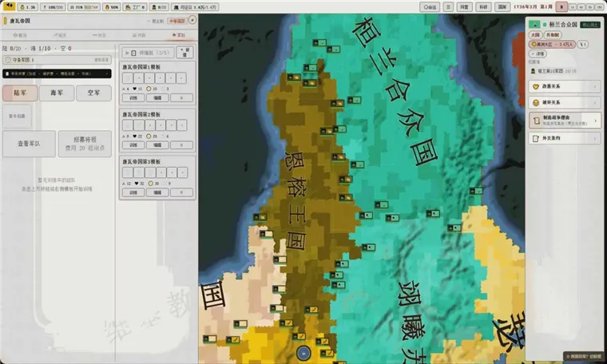Click the 中等国家 badge in panel header
This screenshot has width=607, height=364.
point(177,21)
